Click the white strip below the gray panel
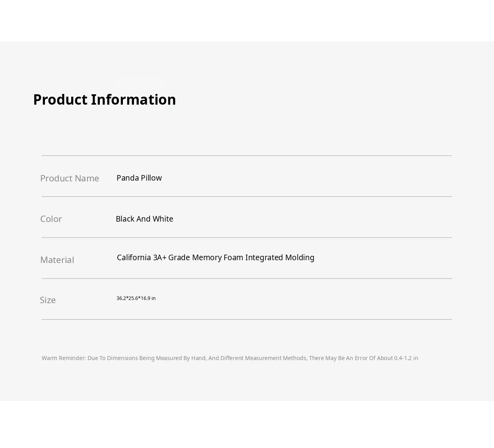The image size is (494, 448). [x=247, y=424]
